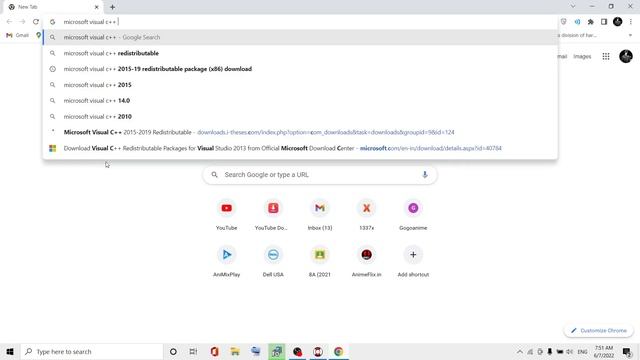This screenshot has width=640, height=360.
Task: Open the volume control in the system tray
Action: [569, 351]
